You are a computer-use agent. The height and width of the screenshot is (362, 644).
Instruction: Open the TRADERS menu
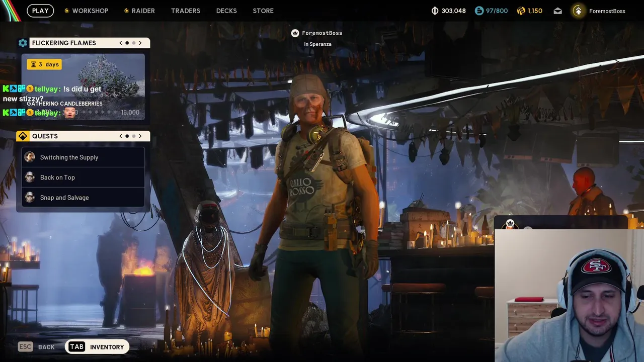[186, 11]
